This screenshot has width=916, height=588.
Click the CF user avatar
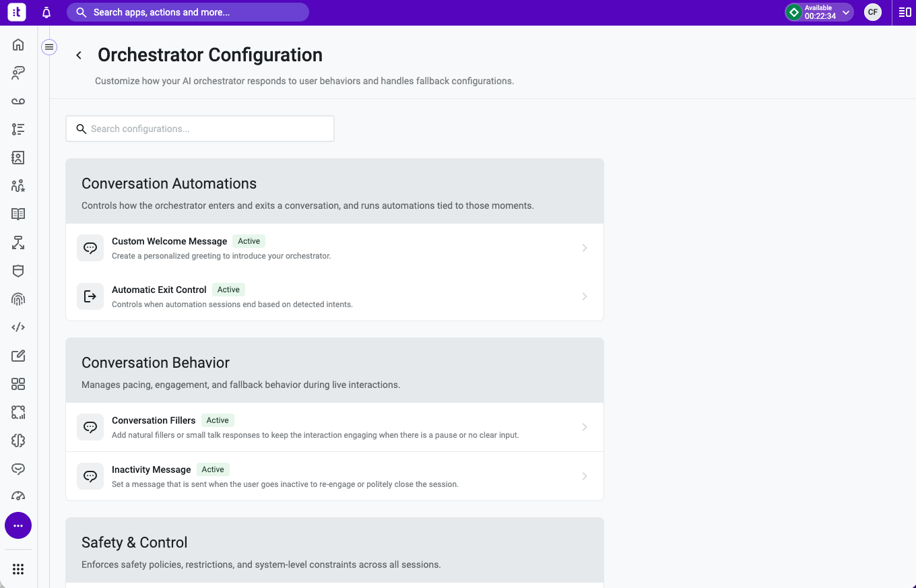click(873, 12)
